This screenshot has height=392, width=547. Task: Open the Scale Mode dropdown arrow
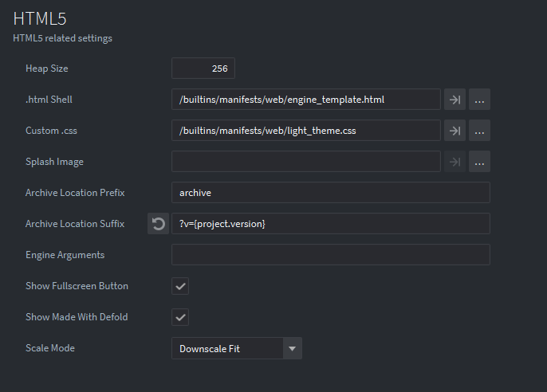coord(293,348)
